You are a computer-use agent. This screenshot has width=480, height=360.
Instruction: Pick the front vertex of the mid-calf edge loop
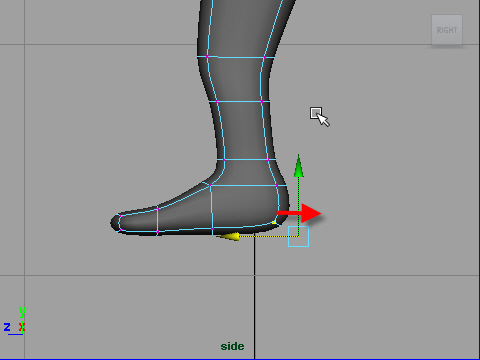tap(217, 101)
